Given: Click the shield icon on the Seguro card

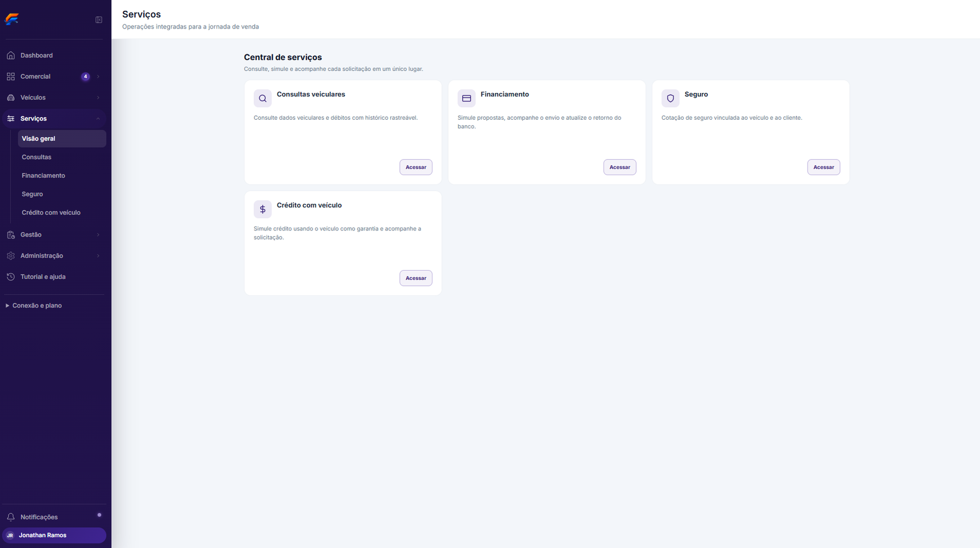Looking at the screenshot, I should (670, 98).
